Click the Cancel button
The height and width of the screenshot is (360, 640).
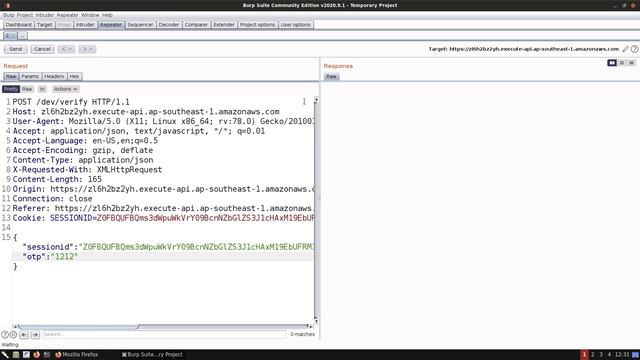click(x=42, y=49)
